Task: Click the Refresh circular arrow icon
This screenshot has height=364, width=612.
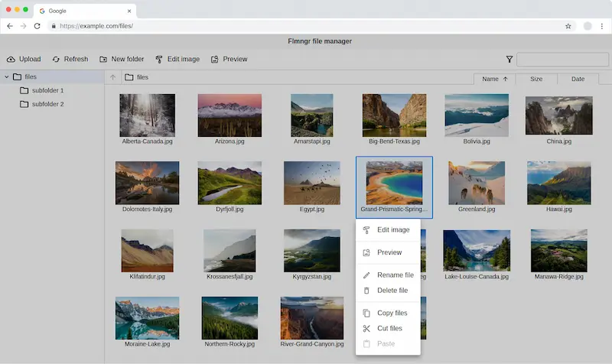Action: [56, 60]
